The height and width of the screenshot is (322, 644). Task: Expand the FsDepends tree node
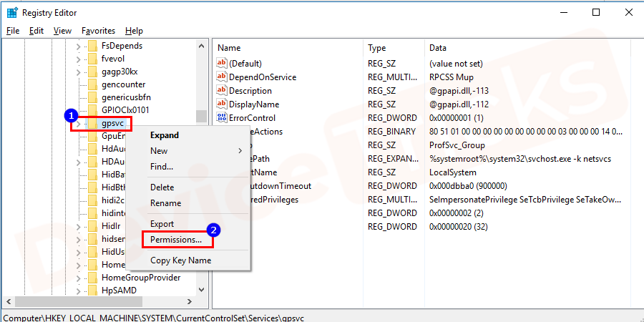[79, 46]
